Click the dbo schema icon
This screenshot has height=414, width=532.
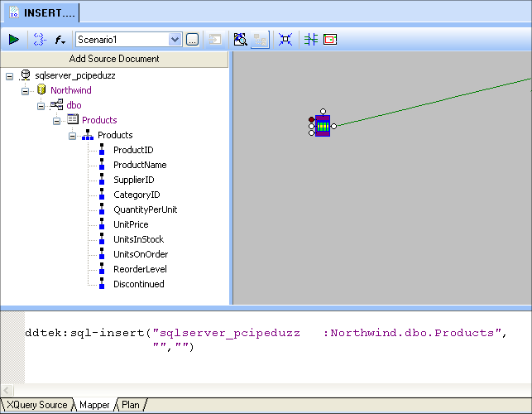point(56,104)
